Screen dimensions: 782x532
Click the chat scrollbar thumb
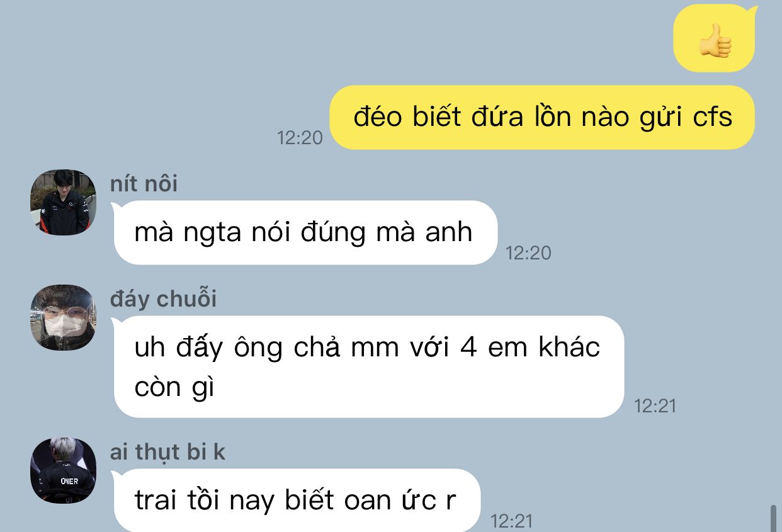coord(774,518)
